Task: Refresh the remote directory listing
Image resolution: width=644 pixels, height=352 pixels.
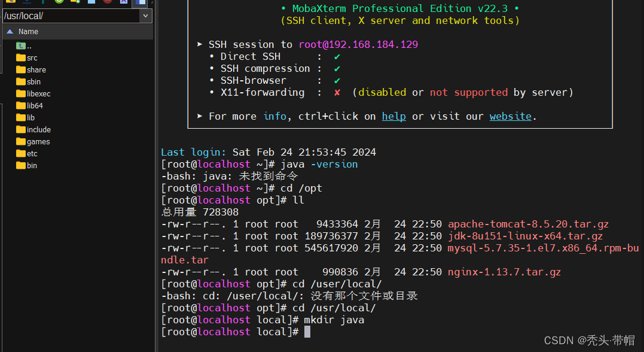Action: 60,3
